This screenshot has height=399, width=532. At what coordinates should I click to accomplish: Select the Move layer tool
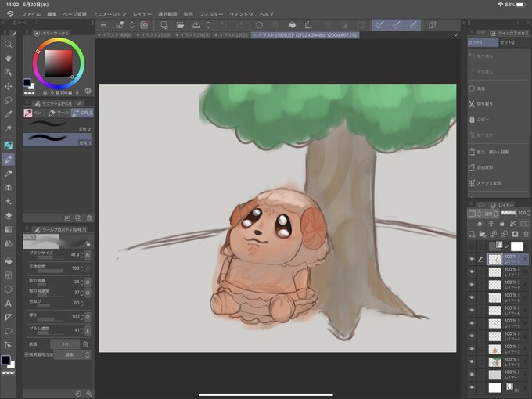[x=8, y=86]
